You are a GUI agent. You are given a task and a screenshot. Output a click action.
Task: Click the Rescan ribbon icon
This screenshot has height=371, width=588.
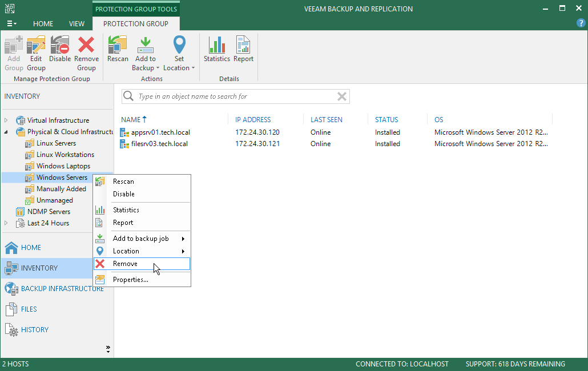point(118,45)
